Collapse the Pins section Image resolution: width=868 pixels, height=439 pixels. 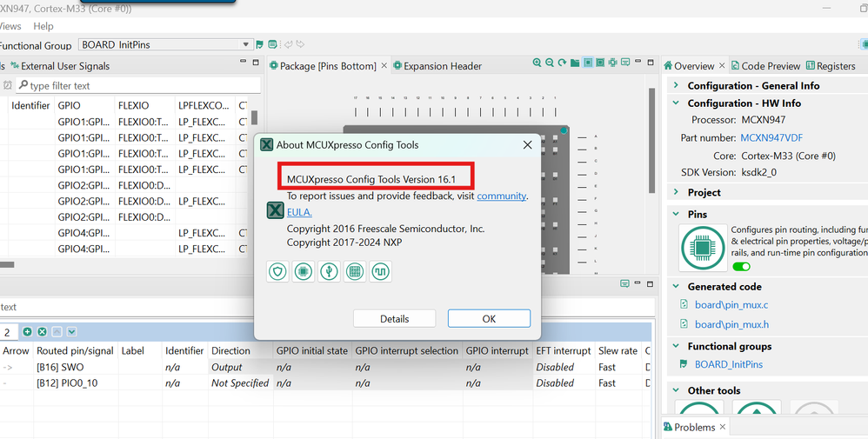(676, 214)
